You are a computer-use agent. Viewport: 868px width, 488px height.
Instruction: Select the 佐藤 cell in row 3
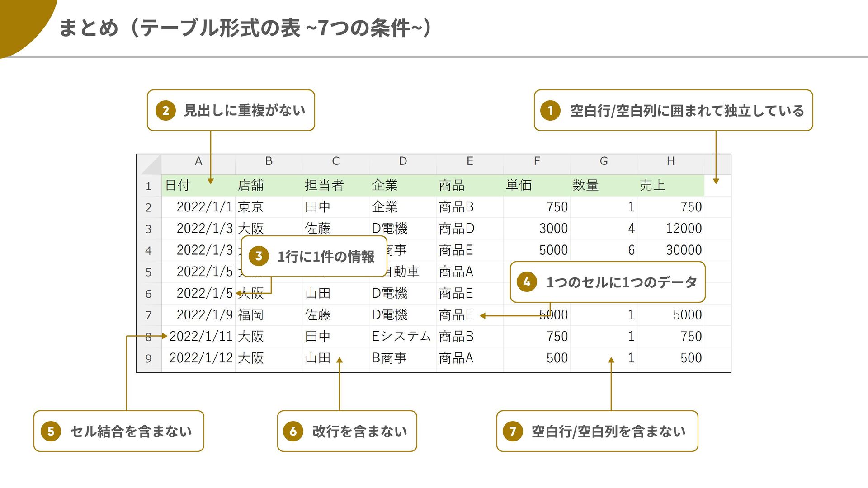[x=335, y=229]
